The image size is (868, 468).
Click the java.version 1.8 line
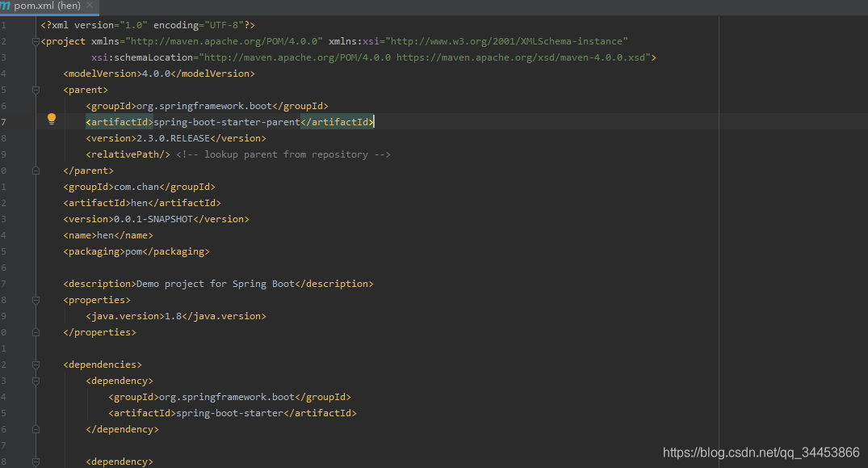176,316
